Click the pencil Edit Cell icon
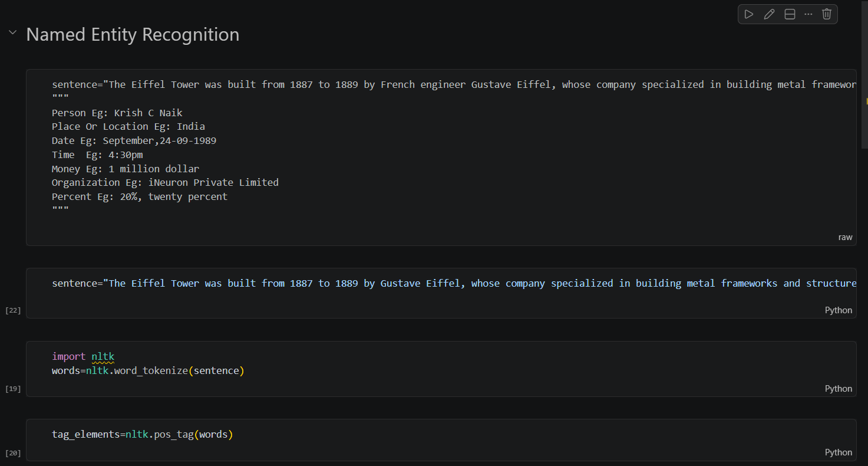Viewport: 868px width, 466px height. point(769,14)
